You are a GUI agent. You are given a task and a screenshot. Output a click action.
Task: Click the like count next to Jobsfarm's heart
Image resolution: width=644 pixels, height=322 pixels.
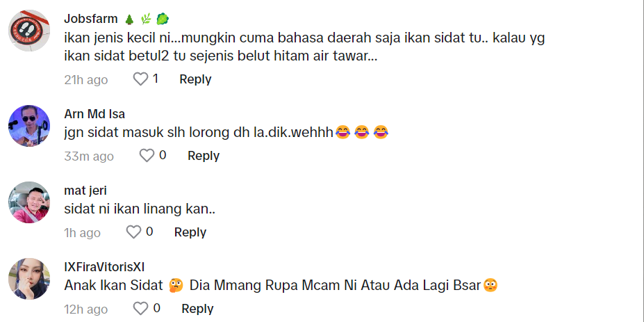click(x=155, y=79)
